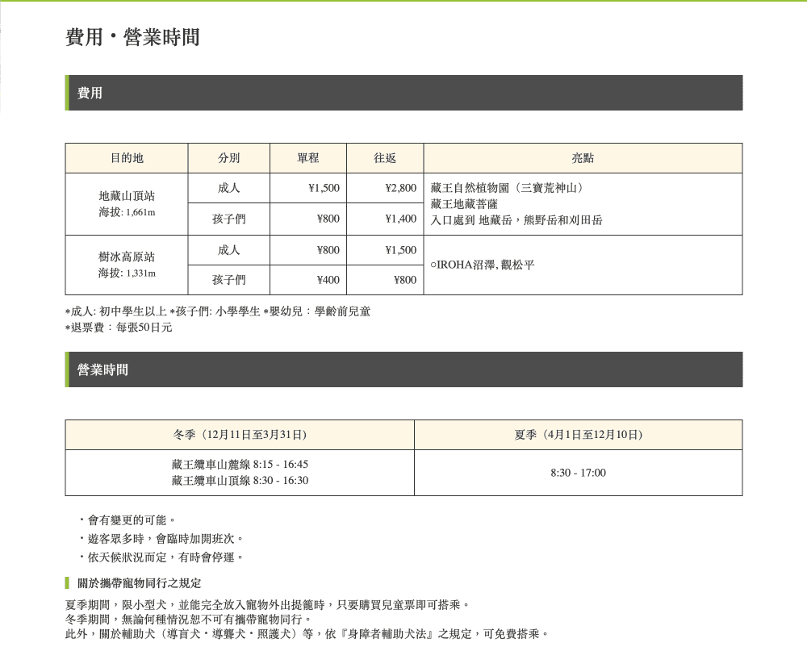Click the page heading 費用・營業時間
The width and height of the screenshot is (807, 672).
click(132, 37)
